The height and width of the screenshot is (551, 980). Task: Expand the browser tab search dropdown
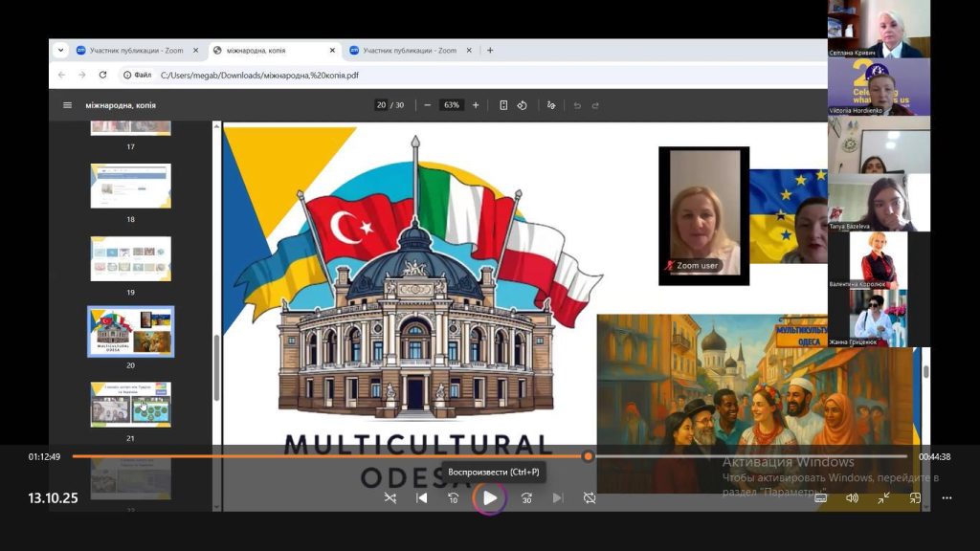(x=61, y=51)
